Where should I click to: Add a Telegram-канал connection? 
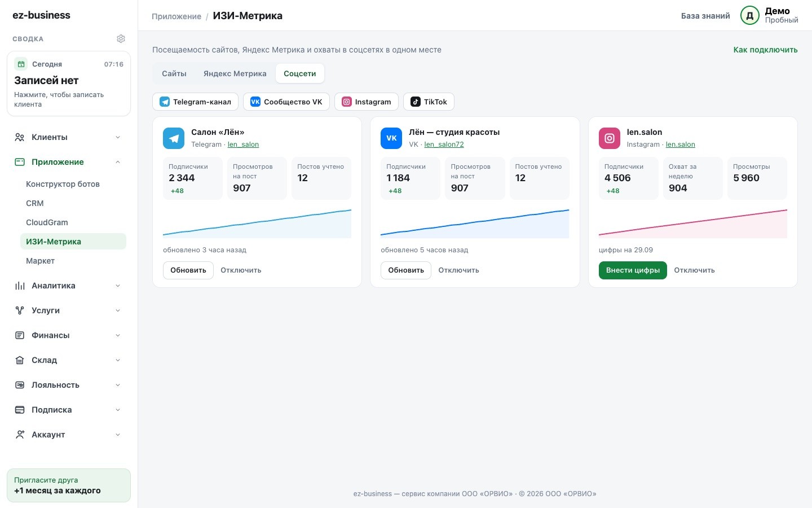click(196, 102)
